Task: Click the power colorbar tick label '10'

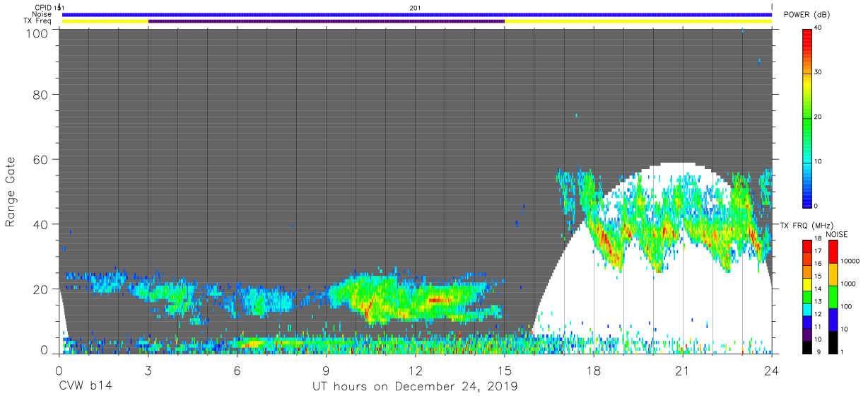Action: [x=818, y=162]
